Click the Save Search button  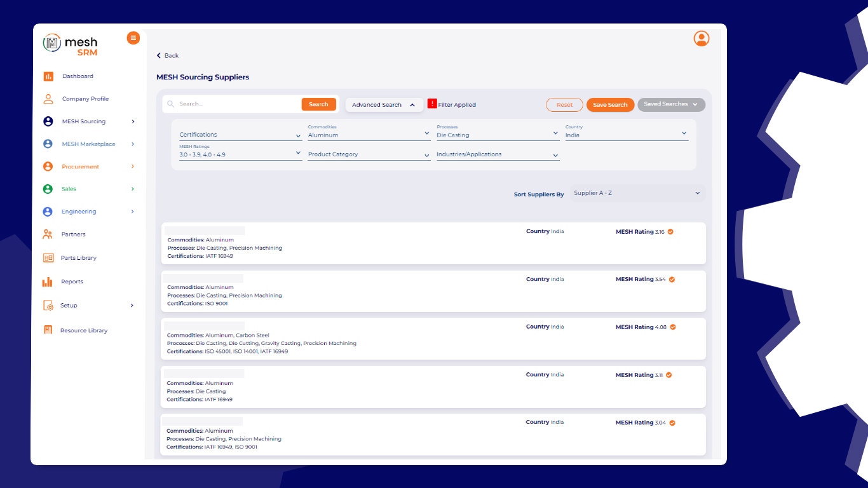coord(610,105)
